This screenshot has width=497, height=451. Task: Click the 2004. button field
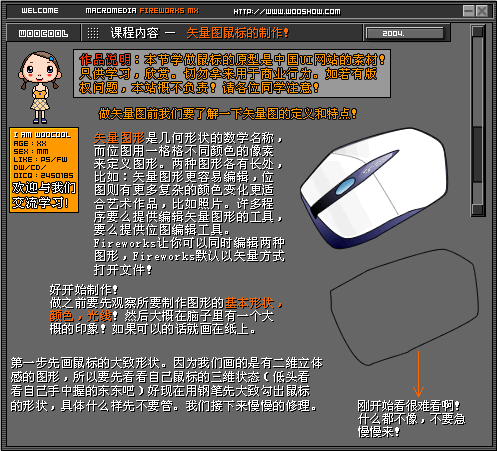[405, 33]
